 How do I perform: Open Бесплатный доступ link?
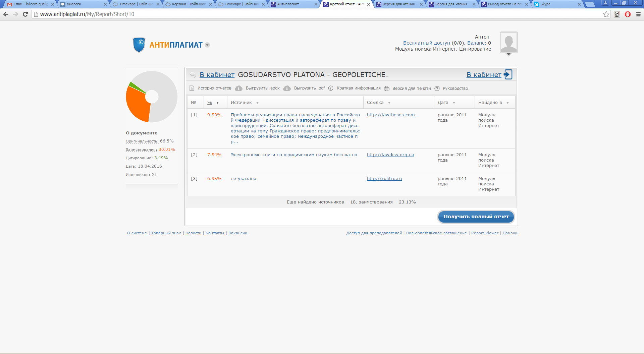(x=427, y=43)
